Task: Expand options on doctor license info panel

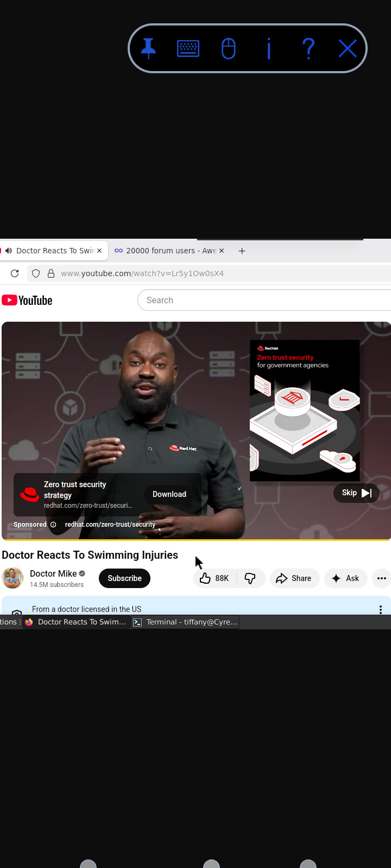Action: (381, 609)
